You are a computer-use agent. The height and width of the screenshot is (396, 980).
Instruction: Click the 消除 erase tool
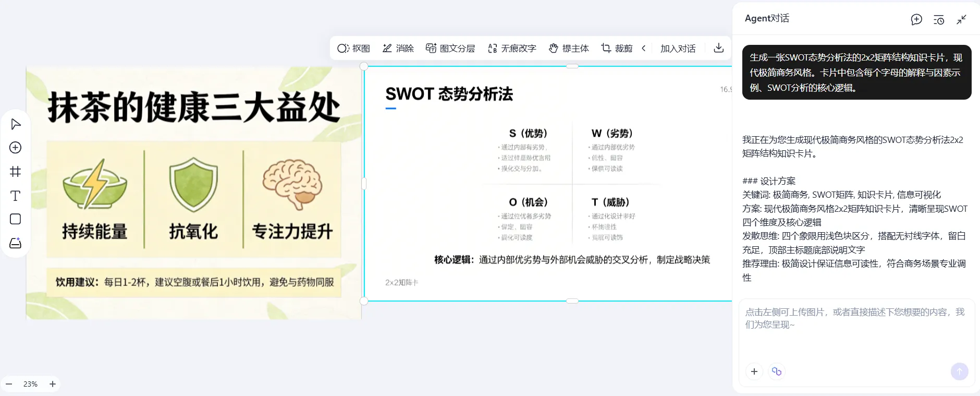point(398,49)
